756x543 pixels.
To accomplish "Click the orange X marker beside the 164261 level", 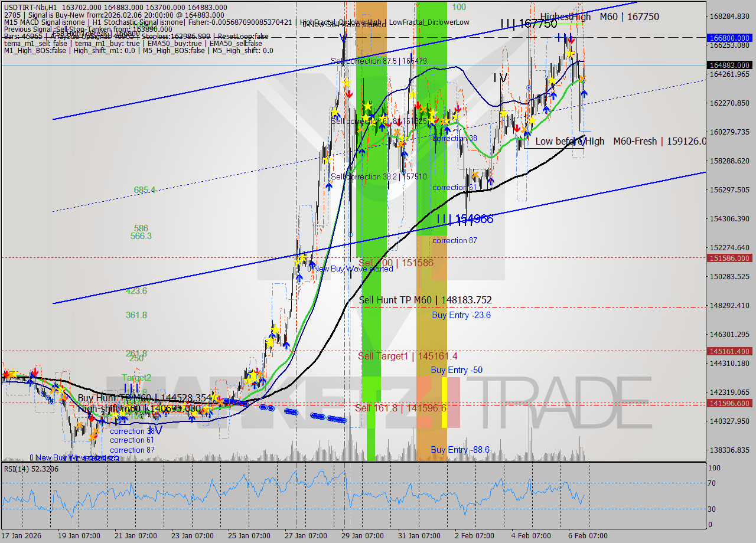I will pos(583,77).
